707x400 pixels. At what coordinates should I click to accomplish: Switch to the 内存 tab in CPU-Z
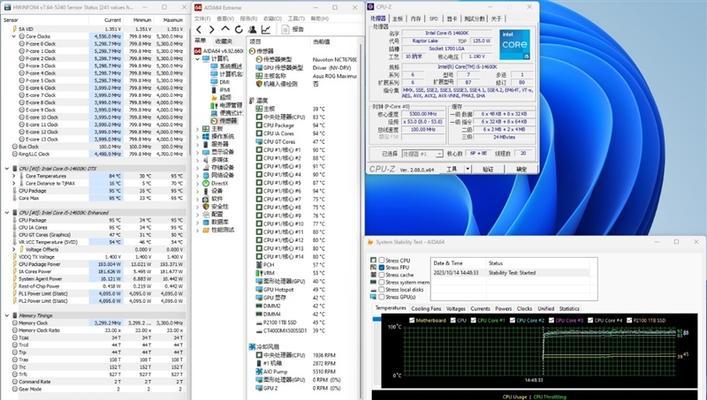[x=416, y=18]
